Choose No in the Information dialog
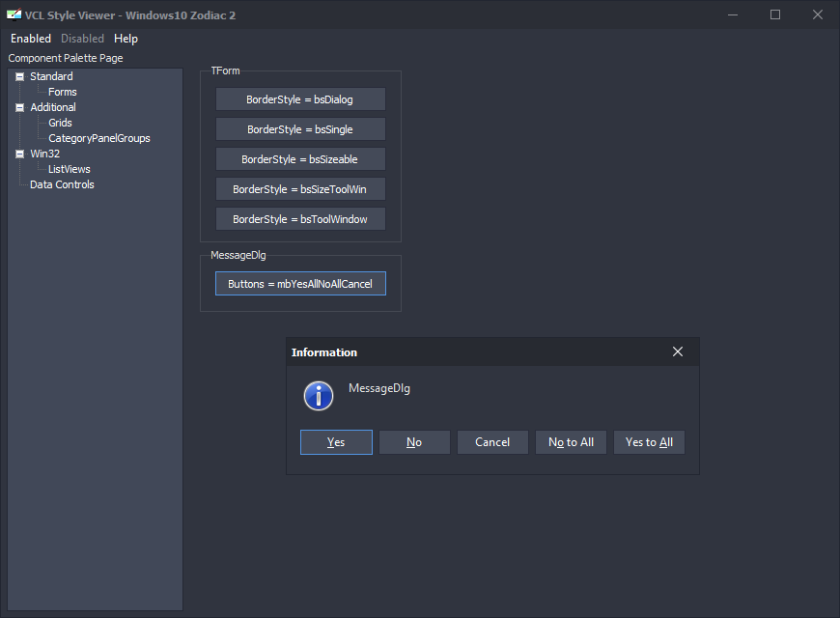This screenshot has height=618, width=840. (x=414, y=442)
